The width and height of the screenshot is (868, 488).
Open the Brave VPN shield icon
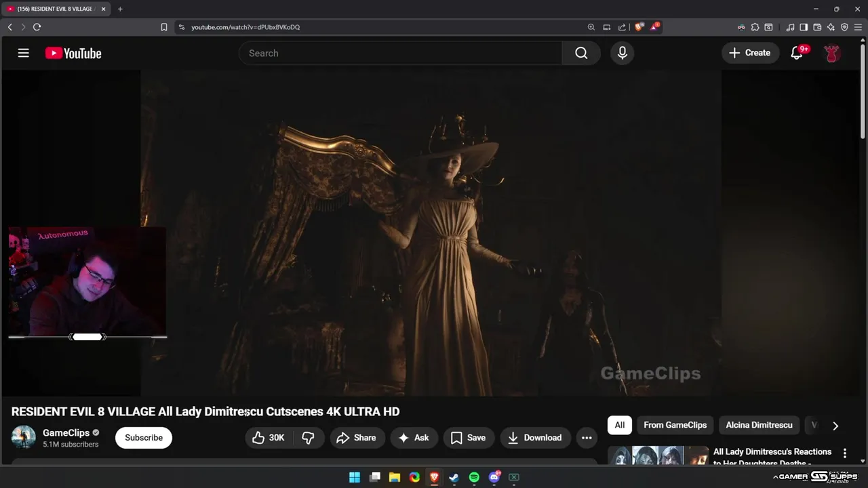click(x=844, y=27)
